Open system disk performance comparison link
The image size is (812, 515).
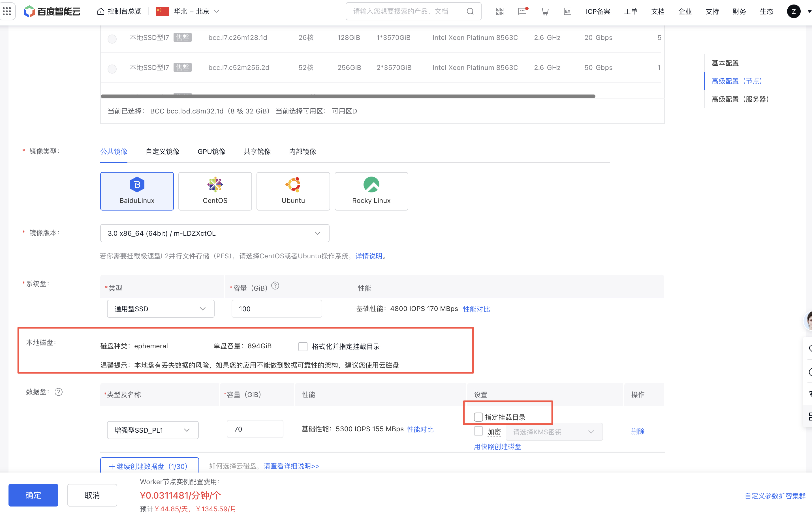[476, 309]
